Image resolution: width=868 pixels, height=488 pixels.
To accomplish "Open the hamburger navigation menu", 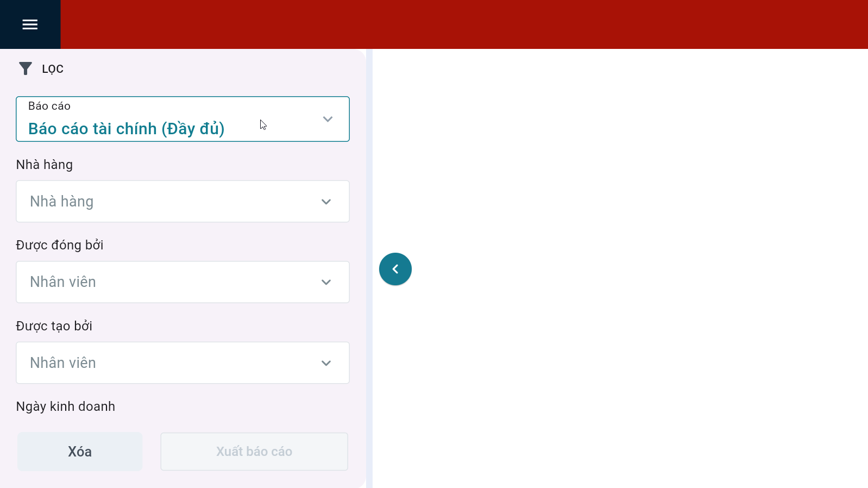I will [30, 24].
